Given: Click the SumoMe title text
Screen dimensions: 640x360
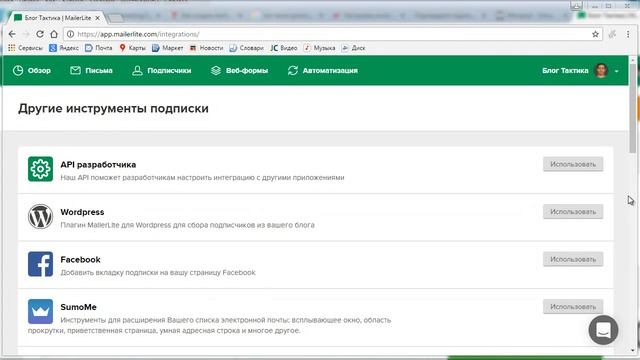Looking at the screenshot, I should 78,307.
